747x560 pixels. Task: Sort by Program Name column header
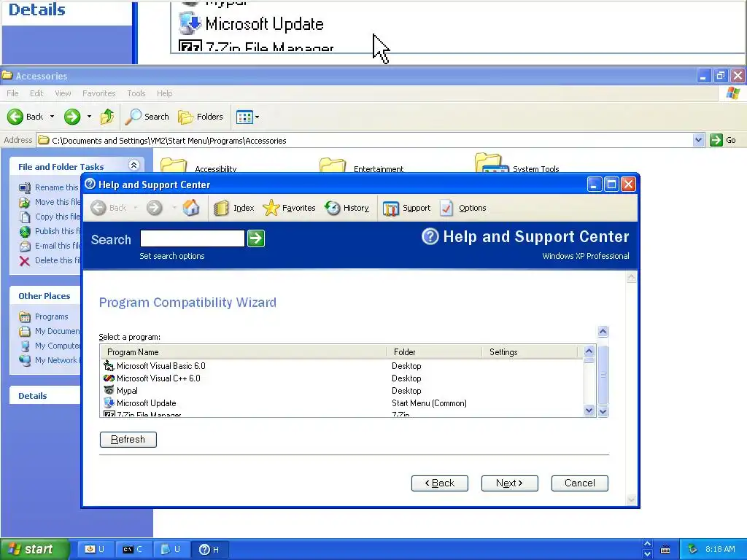click(244, 352)
